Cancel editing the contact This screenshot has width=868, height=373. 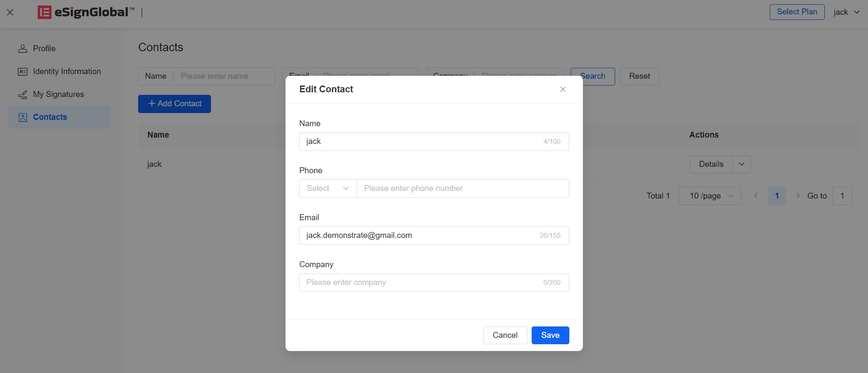(505, 335)
